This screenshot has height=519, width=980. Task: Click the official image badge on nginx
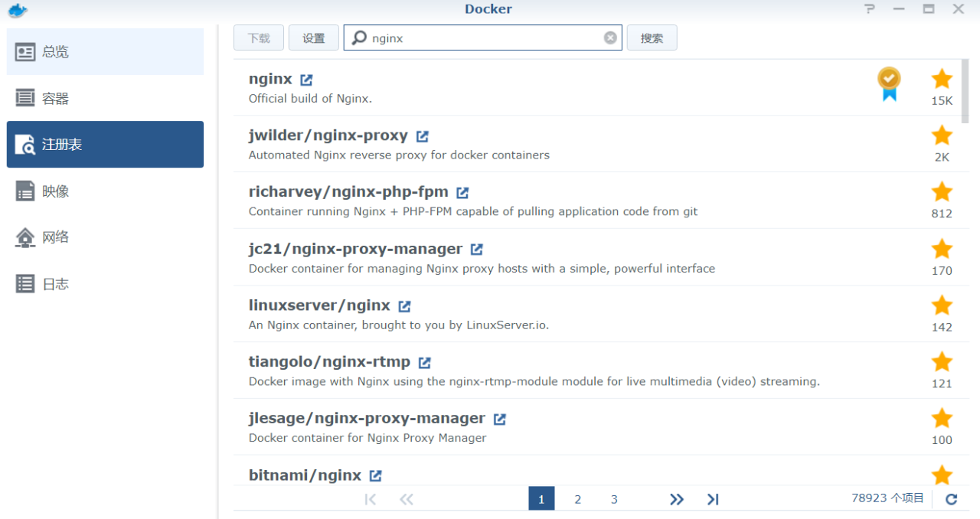(x=889, y=84)
